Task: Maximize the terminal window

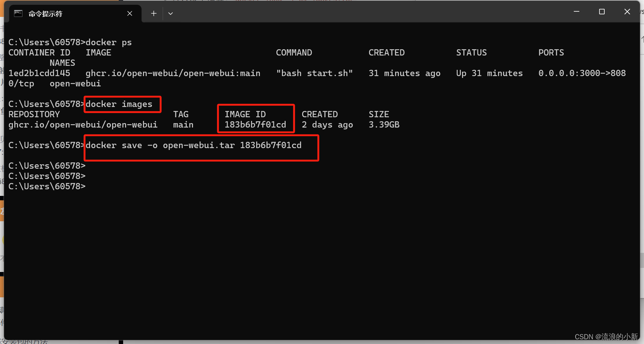Action: (602, 12)
